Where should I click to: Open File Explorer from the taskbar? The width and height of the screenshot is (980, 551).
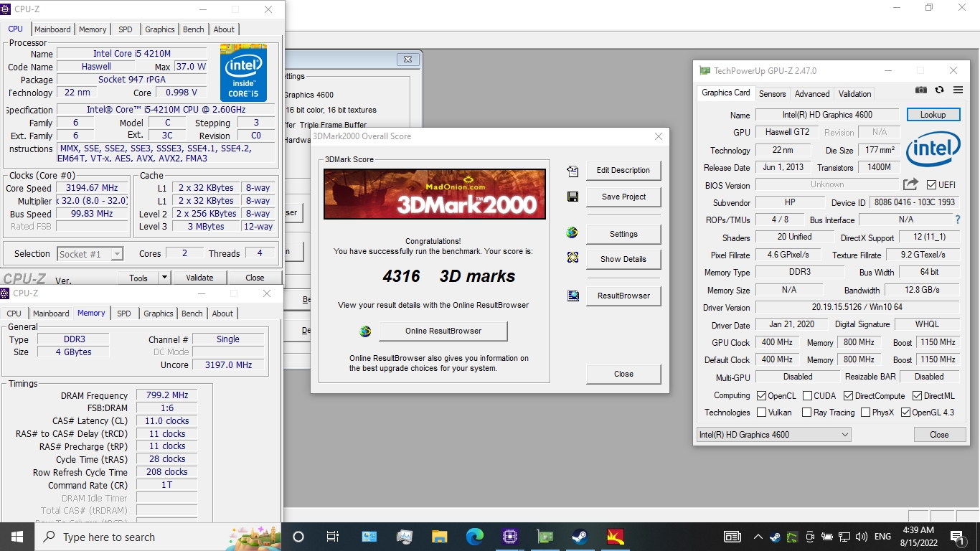pyautogui.click(x=440, y=537)
